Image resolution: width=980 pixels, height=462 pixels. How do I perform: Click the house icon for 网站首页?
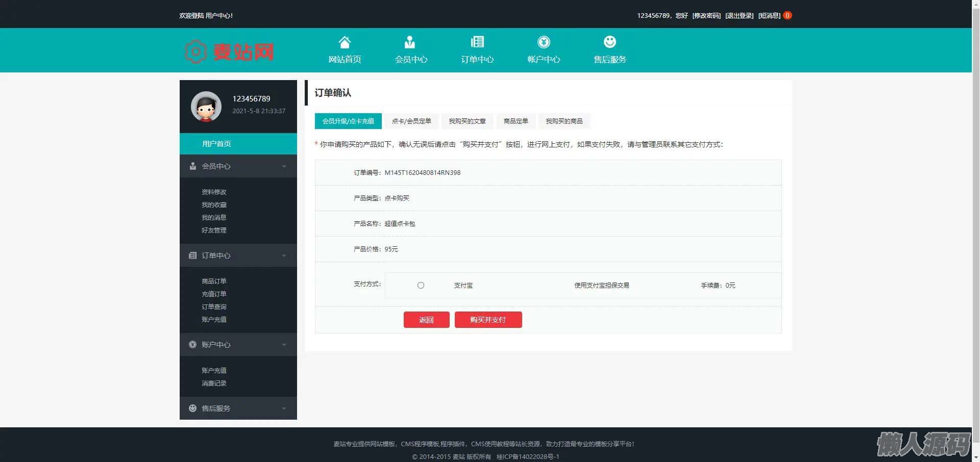(x=345, y=42)
